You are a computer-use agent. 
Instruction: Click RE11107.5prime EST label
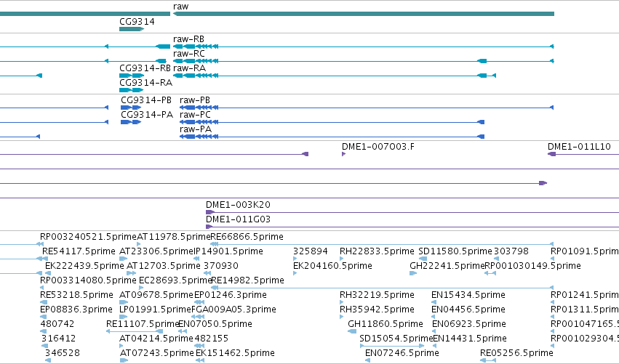(143, 324)
